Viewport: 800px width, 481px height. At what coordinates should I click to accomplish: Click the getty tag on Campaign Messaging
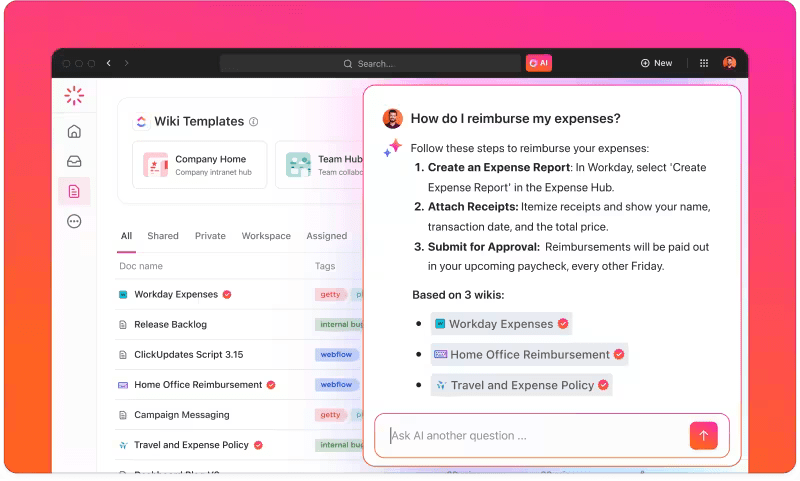click(330, 415)
